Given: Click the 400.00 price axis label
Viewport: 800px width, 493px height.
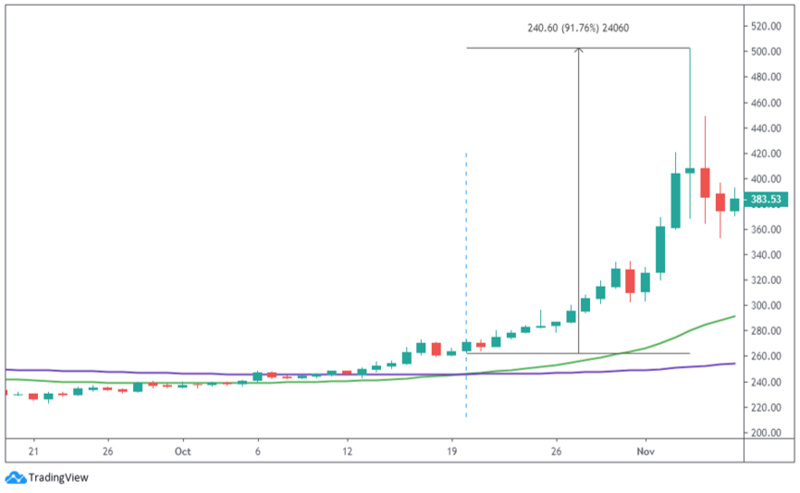Looking at the screenshot, I should 766,179.
